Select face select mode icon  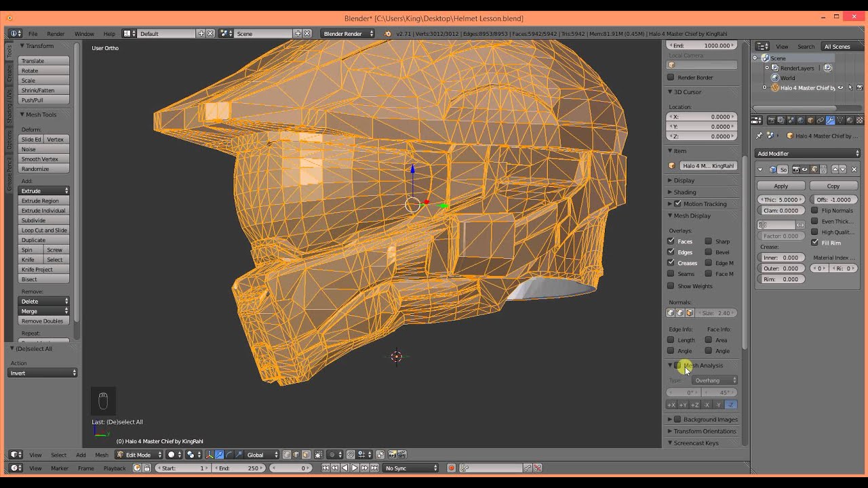pyautogui.click(x=307, y=455)
